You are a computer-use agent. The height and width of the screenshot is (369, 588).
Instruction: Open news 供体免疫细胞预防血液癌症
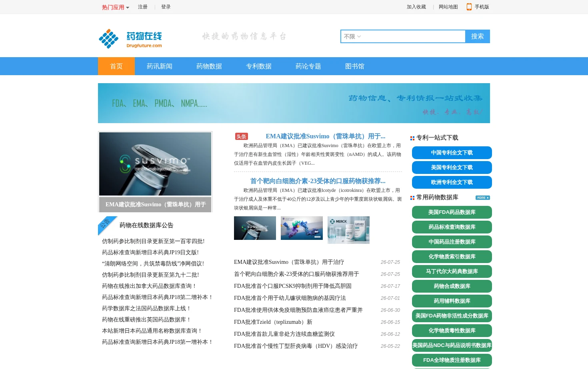[298, 310]
